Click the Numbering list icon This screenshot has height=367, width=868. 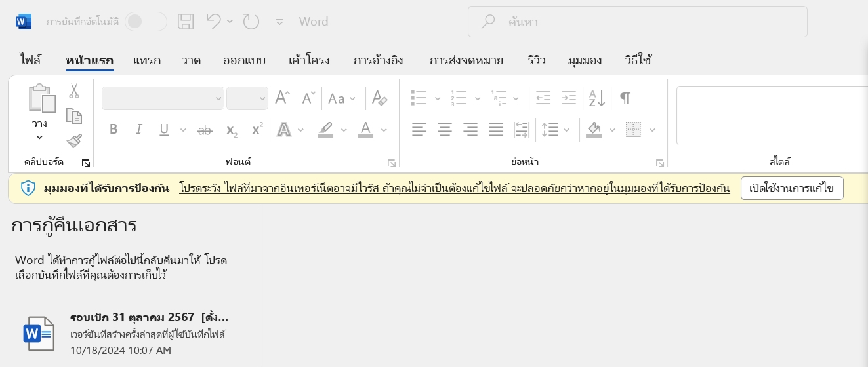coord(458,98)
